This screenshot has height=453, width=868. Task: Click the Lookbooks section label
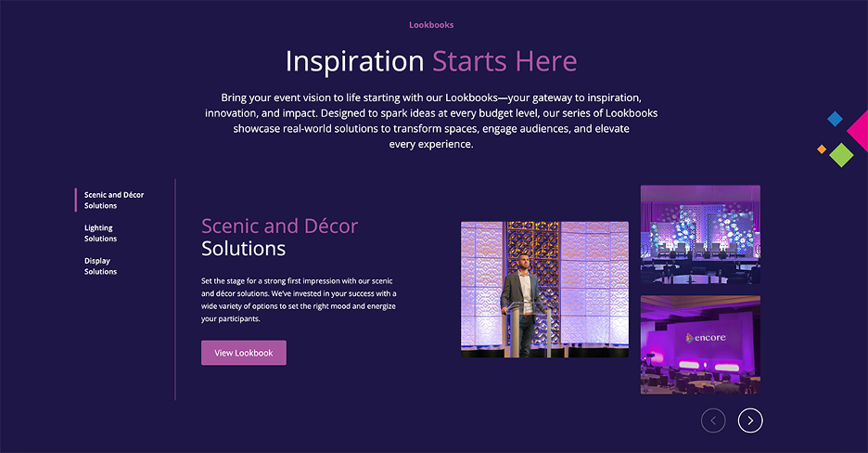pos(431,25)
